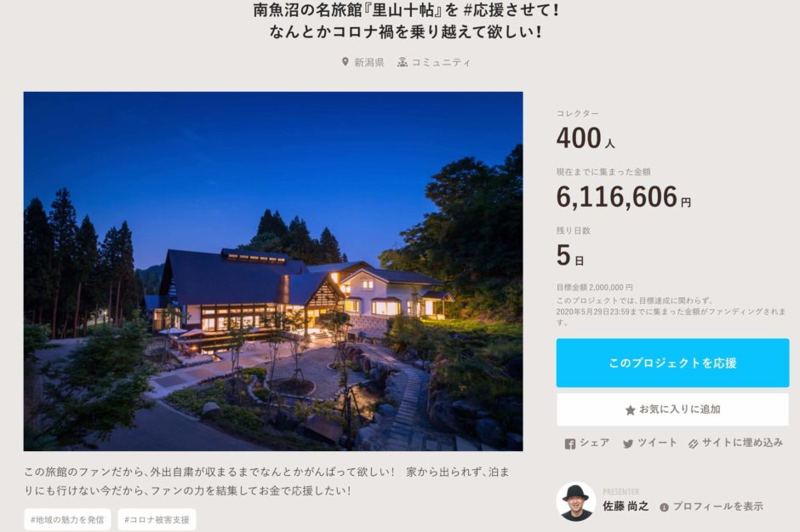800x532 pixels.
Task: Click the Twitter bird icon
Action: [628, 443]
